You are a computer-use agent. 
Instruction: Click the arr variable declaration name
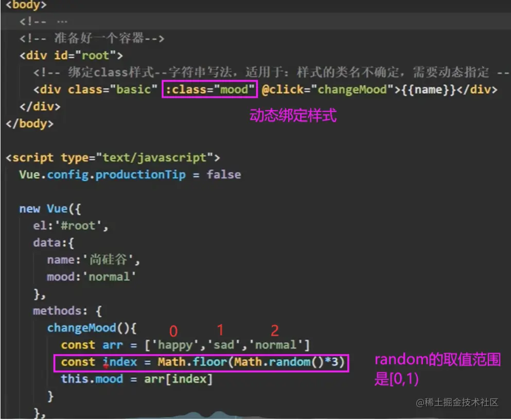point(113,345)
